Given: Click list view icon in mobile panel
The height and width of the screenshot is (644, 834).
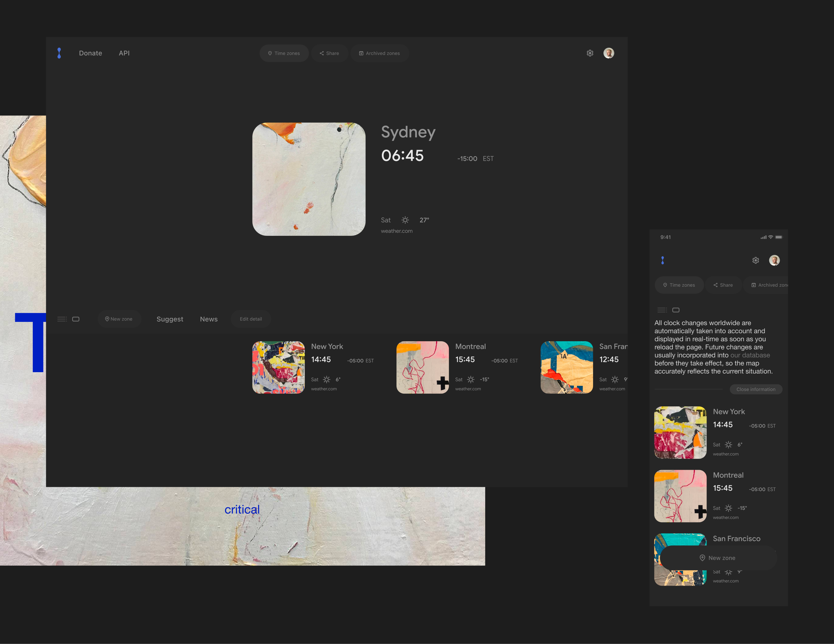Looking at the screenshot, I should (662, 310).
